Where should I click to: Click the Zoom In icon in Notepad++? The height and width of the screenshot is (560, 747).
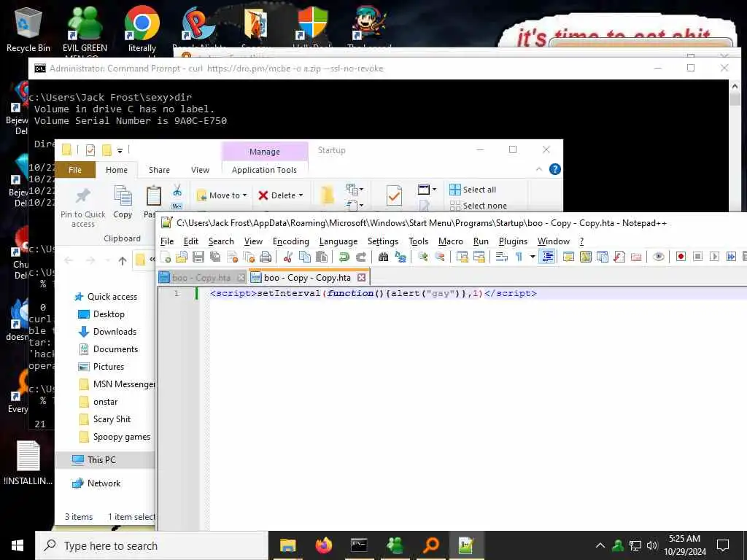click(422, 257)
